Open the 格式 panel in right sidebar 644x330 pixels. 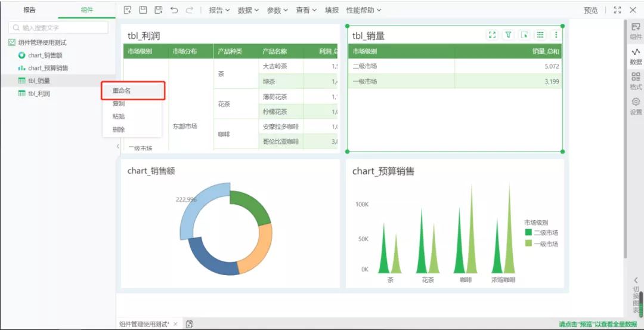(636, 81)
